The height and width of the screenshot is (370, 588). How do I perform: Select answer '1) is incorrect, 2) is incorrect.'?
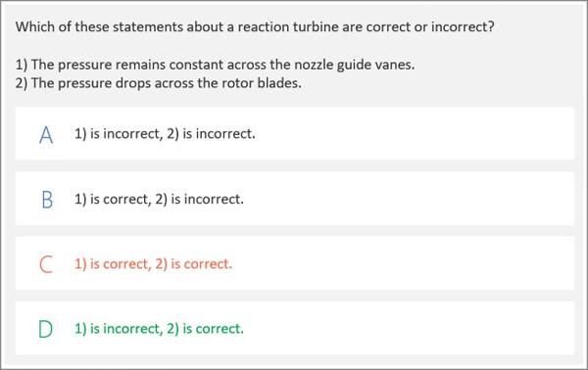pos(165,134)
